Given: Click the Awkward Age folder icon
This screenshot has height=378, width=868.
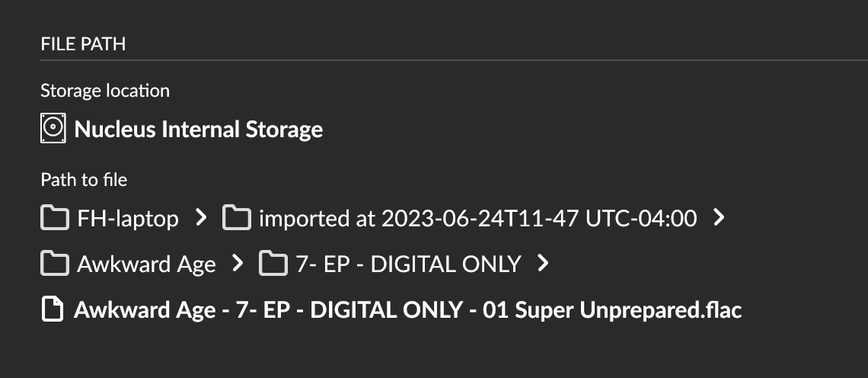Looking at the screenshot, I should coord(53,264).
